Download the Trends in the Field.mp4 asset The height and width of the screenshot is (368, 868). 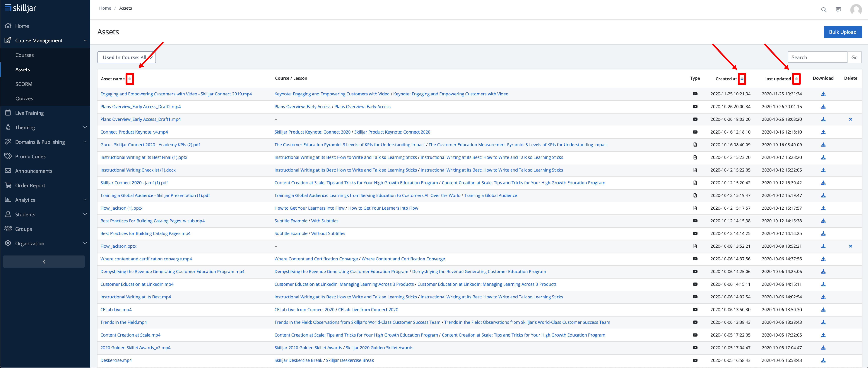(823, 322)
